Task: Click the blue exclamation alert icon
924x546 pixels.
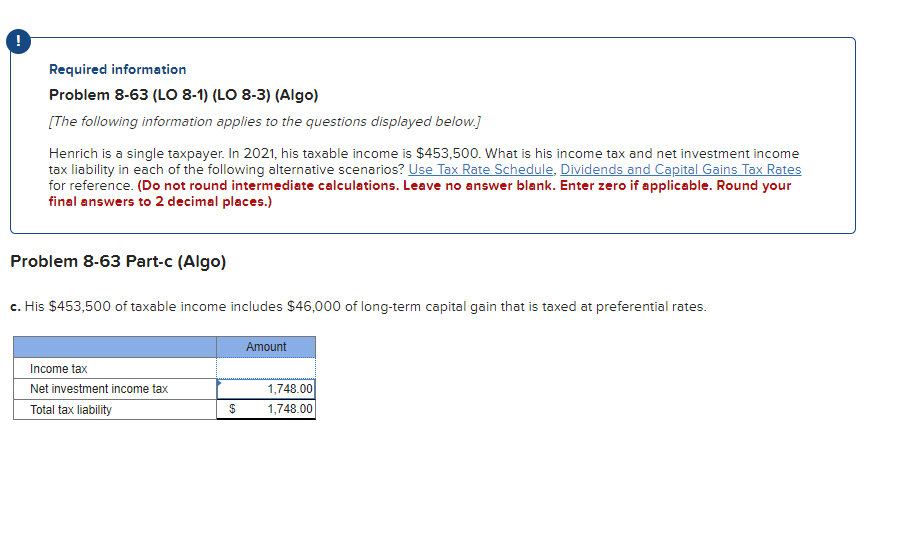Action: coord(18,41)
